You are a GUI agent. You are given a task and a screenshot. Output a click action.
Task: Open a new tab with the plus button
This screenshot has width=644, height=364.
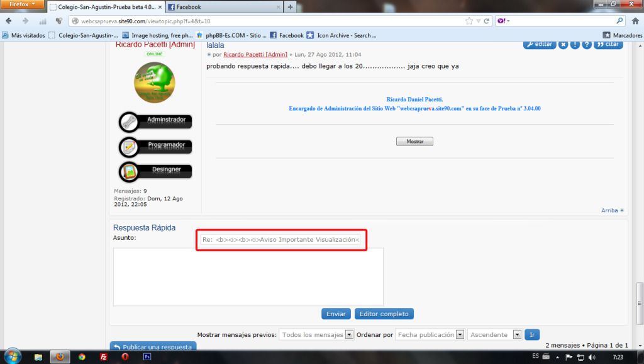click(x=290, y=7)
